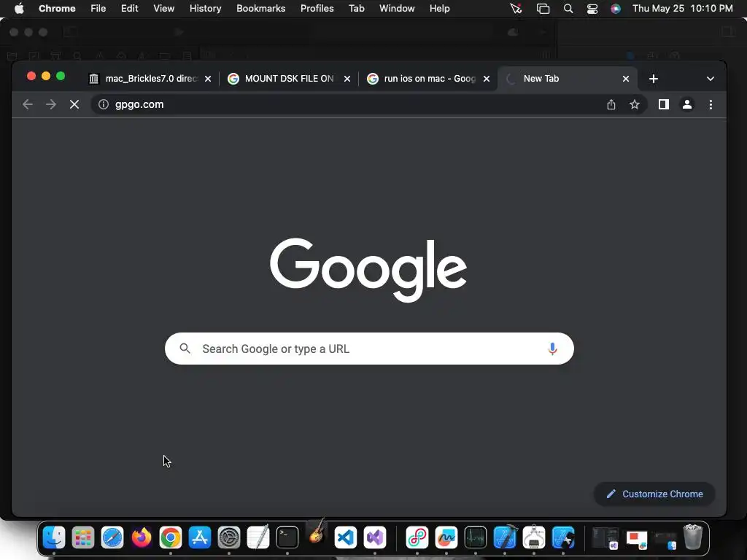Launch Safari from the Dock
This screenshot has width=747, height=560.
tap(112, 537)
